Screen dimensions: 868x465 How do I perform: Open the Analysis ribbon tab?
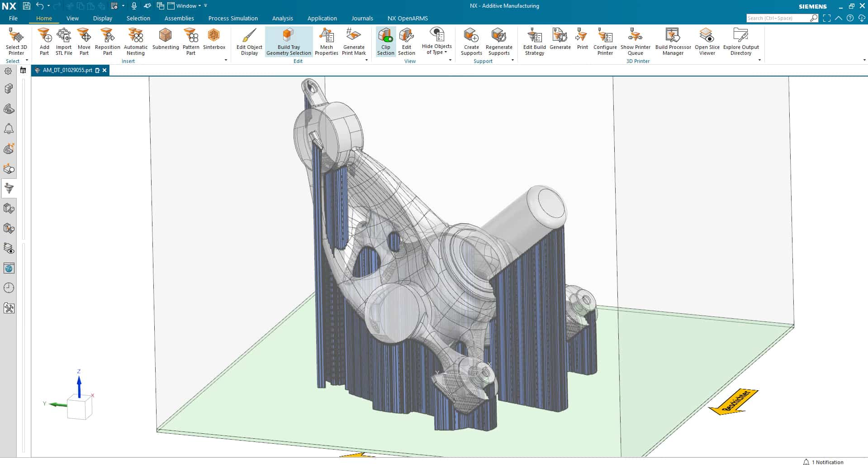coord(283,18)
